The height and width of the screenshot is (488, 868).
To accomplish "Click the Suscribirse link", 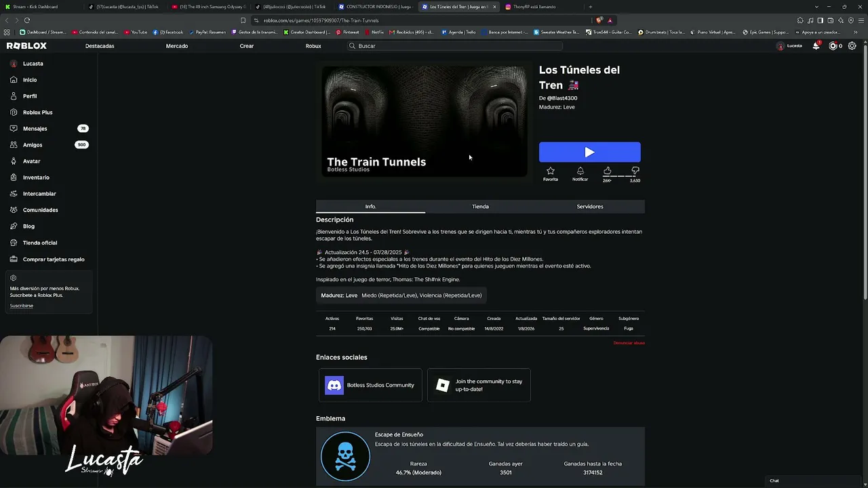I will pyautogui.click(x=22, y=306).
